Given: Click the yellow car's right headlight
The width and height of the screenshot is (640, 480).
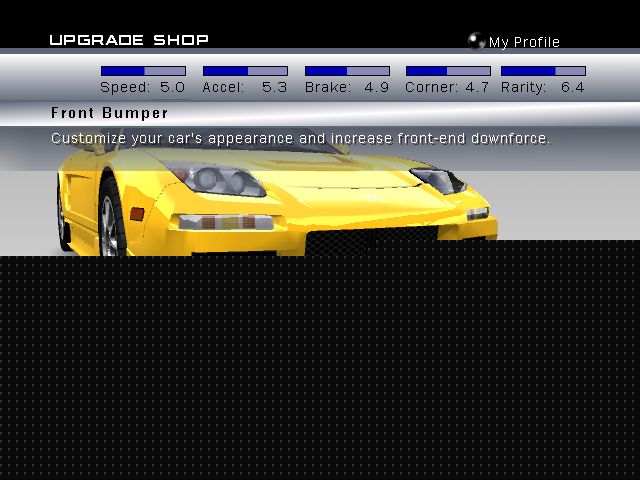Looking at the screenshot, I should [x=438, y=180].
